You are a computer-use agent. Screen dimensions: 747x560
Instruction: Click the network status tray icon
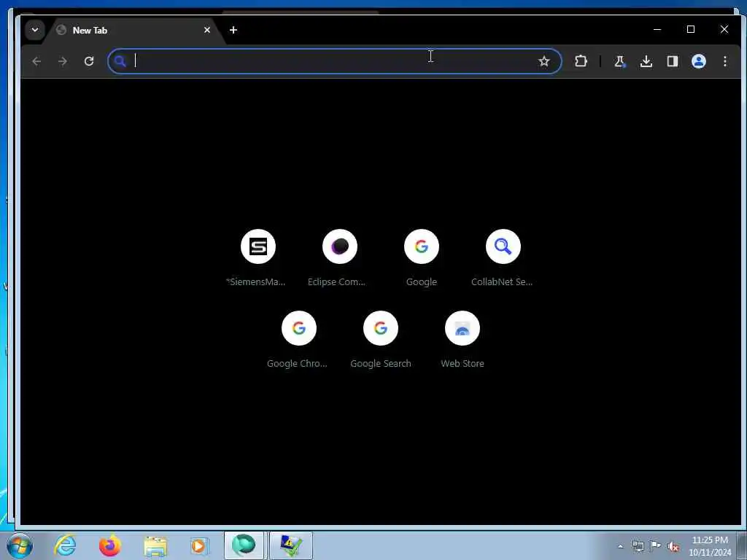pyautogui.click(x=638, y=545)
